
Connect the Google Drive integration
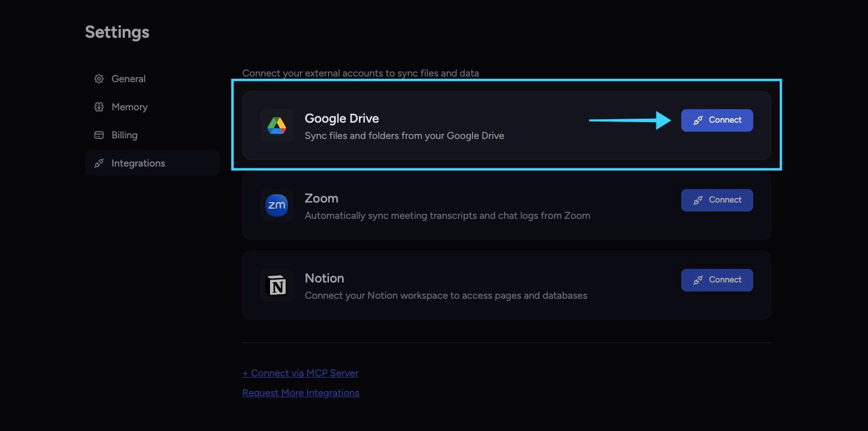[x=717, y=120]
